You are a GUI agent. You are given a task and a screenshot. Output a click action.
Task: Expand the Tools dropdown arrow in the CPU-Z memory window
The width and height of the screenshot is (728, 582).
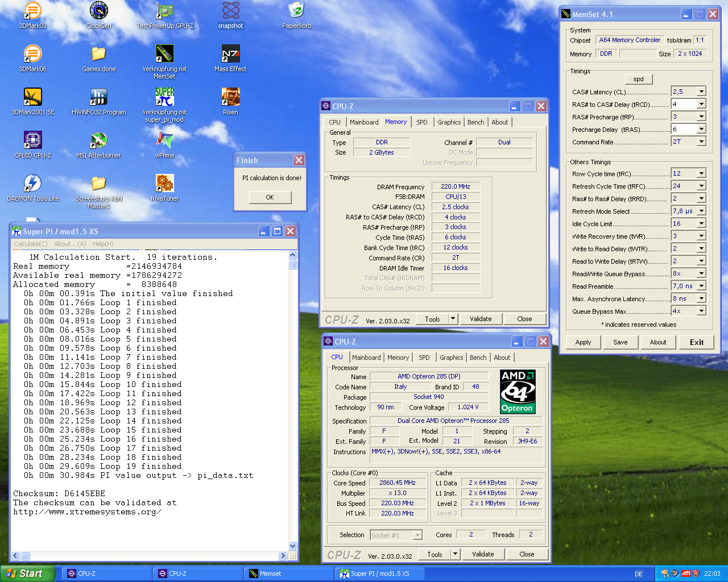coord(453,319)
